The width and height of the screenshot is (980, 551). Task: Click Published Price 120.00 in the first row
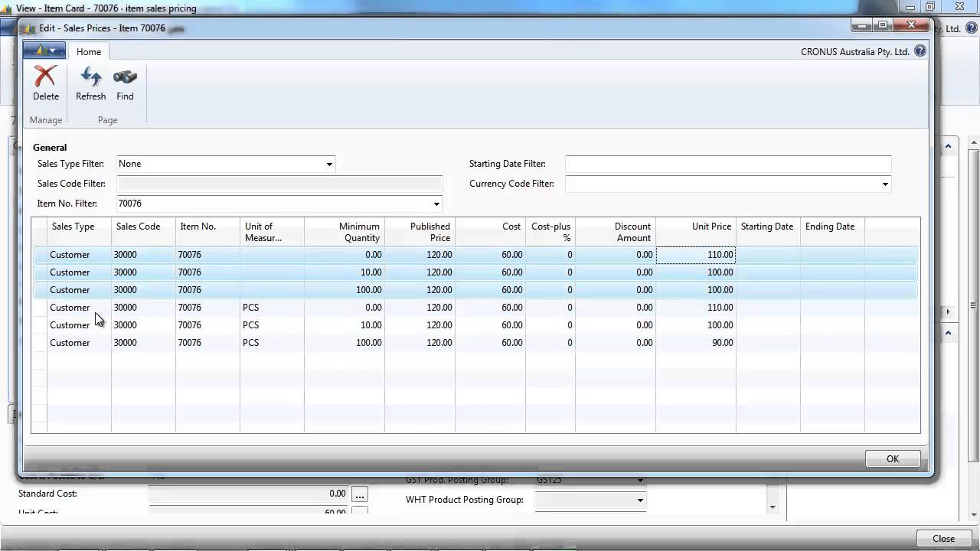click(x=420, y=255)
